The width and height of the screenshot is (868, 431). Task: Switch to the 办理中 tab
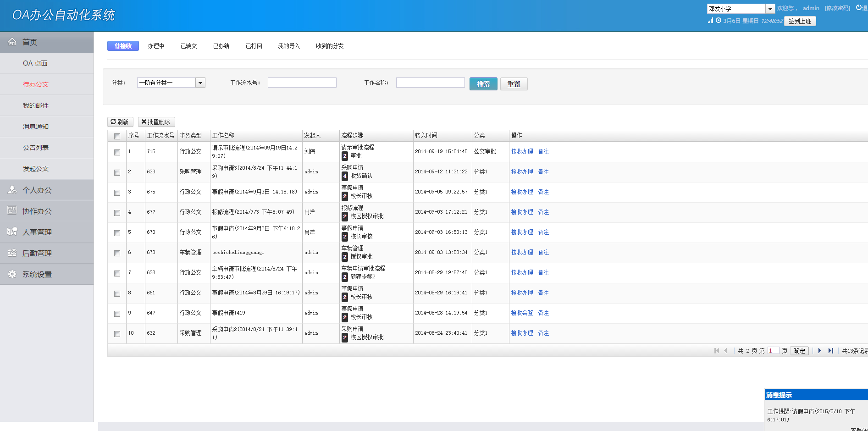[156, 46]
